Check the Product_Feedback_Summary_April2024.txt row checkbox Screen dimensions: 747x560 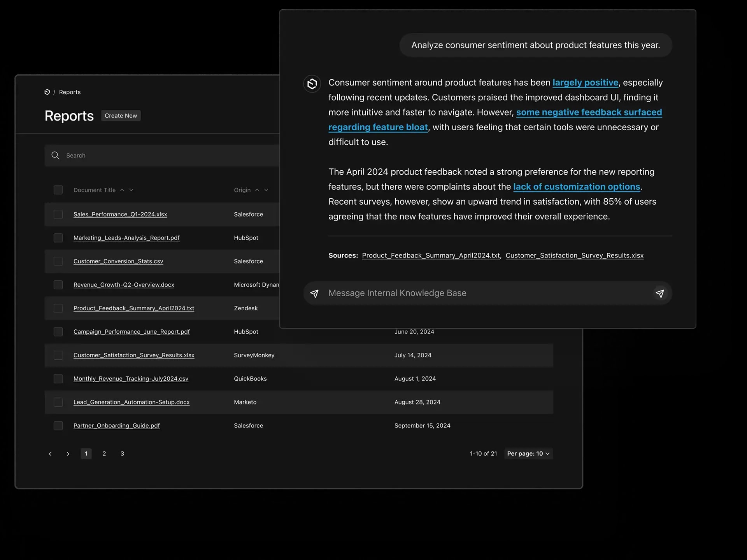click(x=58, y=308)
